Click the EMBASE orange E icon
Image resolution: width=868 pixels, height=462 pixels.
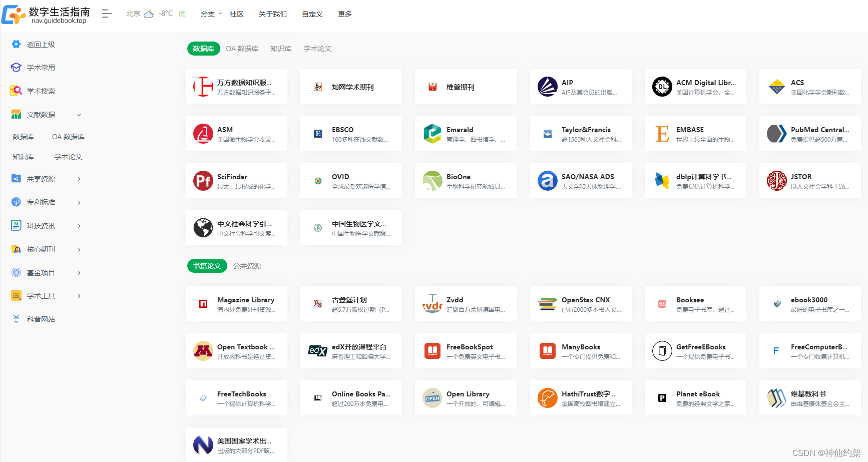coord(662,134)
